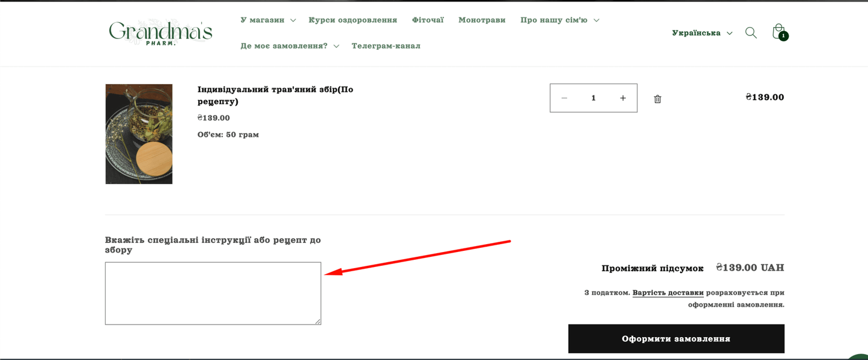
Task: Follow the "Вартість доставки" link
Action: point(667,293)
